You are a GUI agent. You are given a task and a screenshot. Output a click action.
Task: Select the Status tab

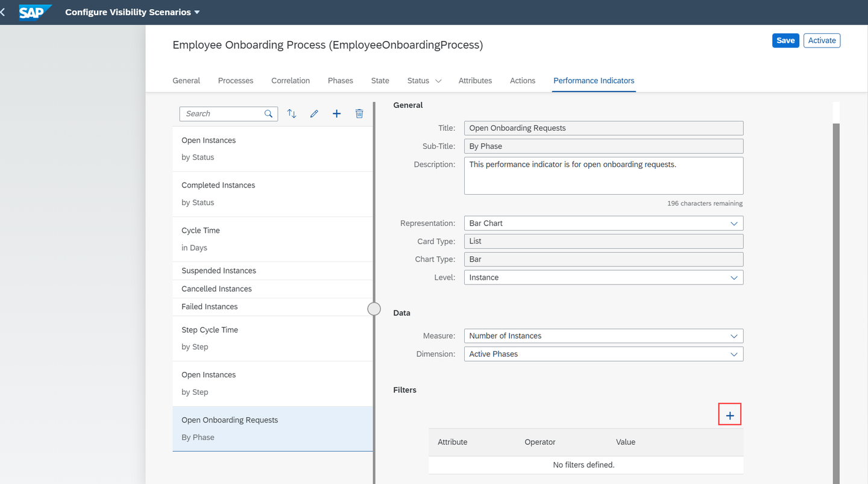[x=418, y=81]
